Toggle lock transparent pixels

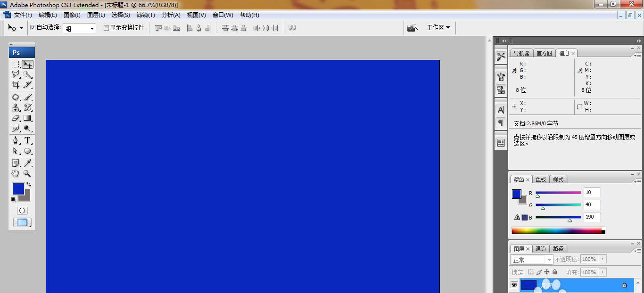pos(530,272)
